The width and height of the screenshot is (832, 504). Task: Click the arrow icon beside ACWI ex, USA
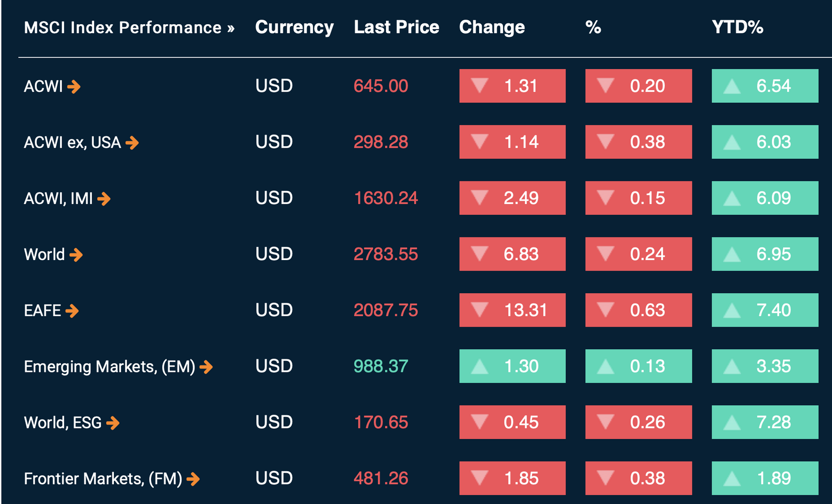[132, 143]
